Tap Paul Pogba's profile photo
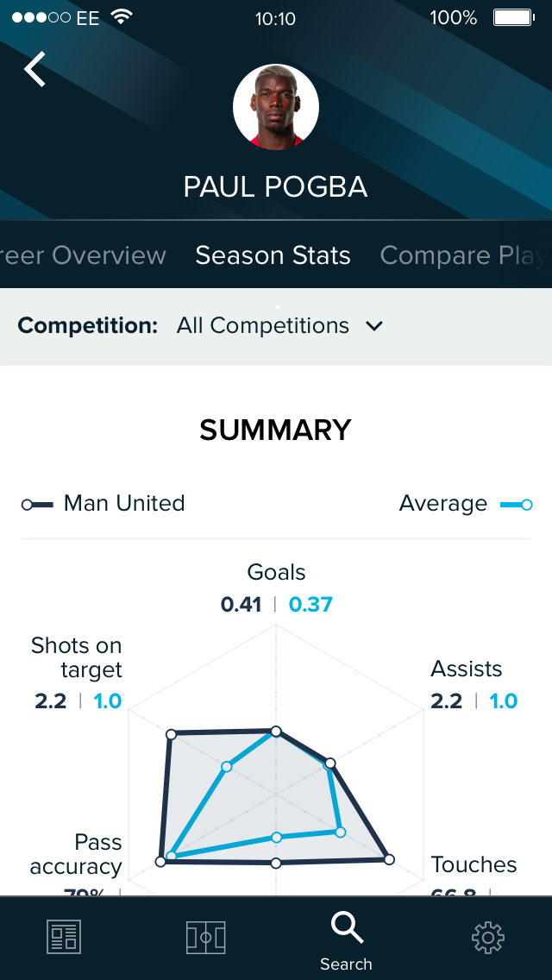 point(276,107)
